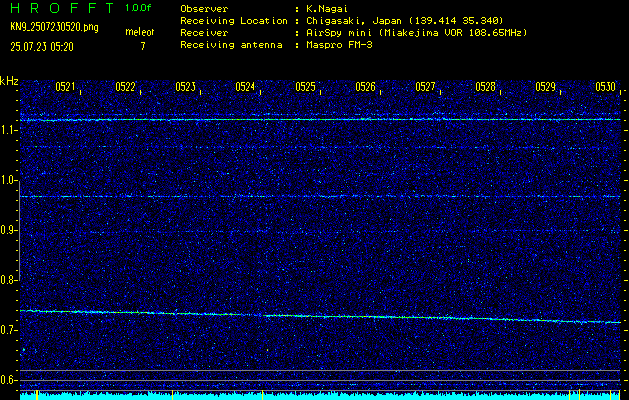Click the Observer field label
This screenshot has height=400, width=629.
point(204,9)
